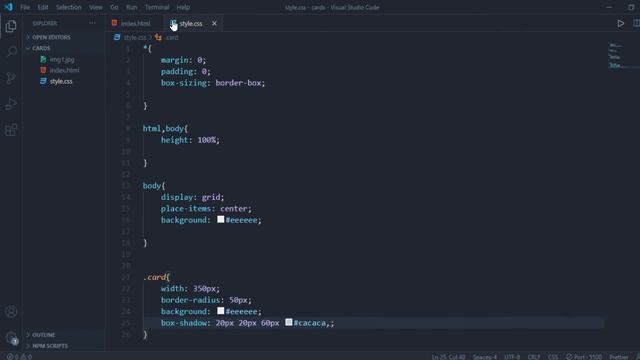Image resolution: width=640 pixels, height=360 pixels.
Task: Open the Run and Debug view icon
Action: (11, 104)
